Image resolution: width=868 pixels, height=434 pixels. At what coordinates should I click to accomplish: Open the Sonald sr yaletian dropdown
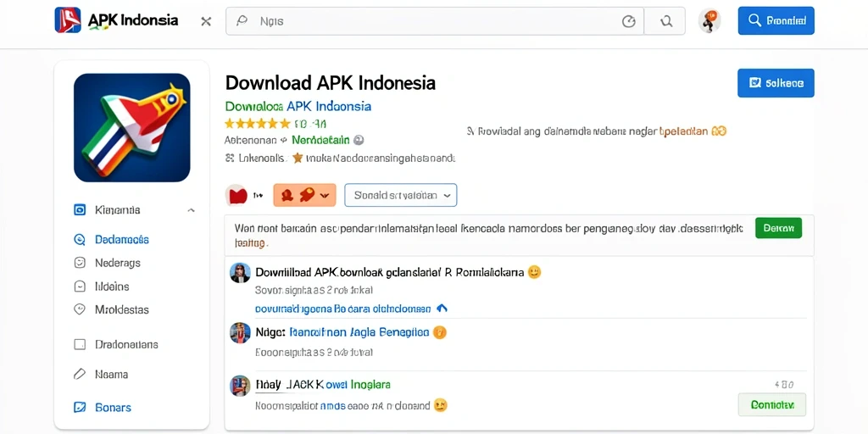[401, 195]
